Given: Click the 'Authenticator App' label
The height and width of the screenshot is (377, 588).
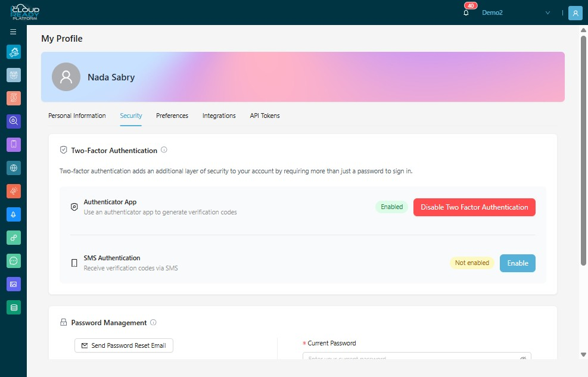Looking at the screenshot, I should pyautogui.click(x=110, y=202).
